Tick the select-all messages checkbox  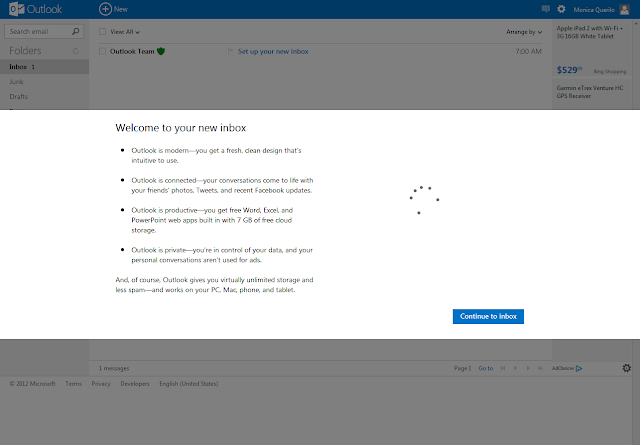[x=102, y=31]
